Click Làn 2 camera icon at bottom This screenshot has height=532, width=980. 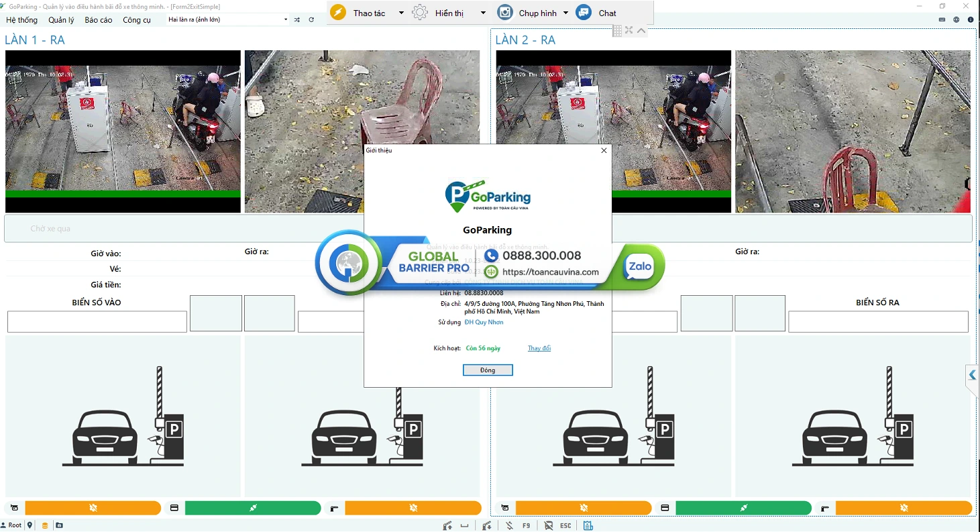click(x=504, y=508)
